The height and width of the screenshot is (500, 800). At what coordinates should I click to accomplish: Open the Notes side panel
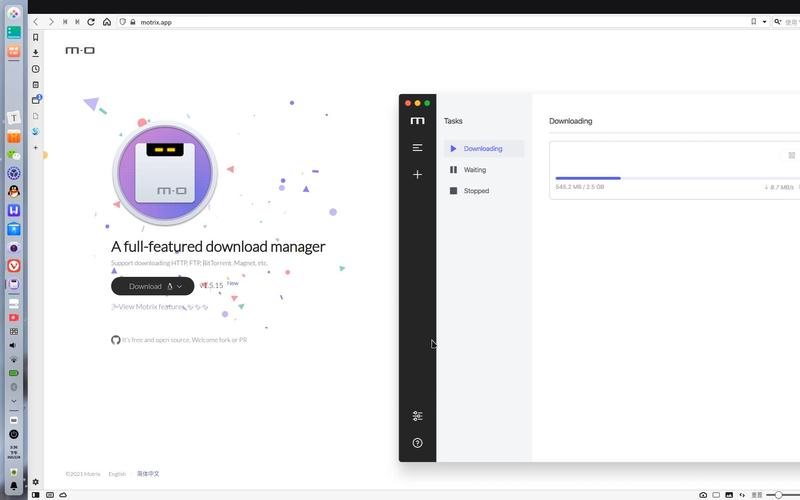click(36, 85)
